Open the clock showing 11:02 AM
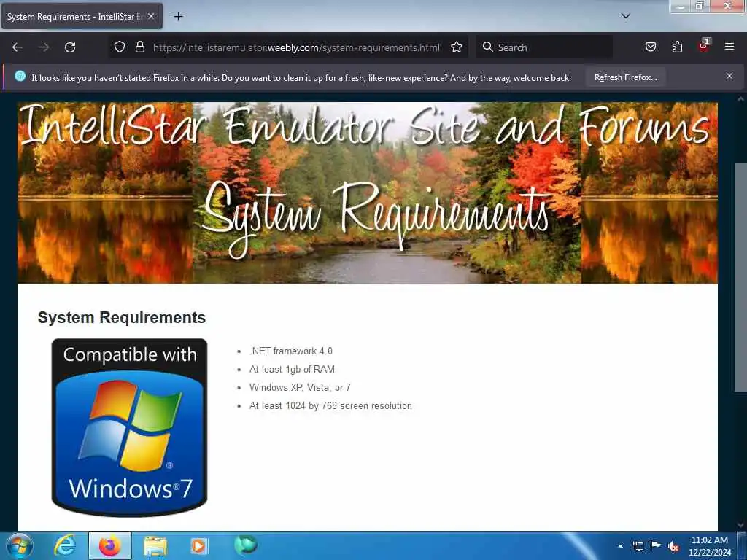The width and height of the screenshot is (747, 560). point(710,546)
